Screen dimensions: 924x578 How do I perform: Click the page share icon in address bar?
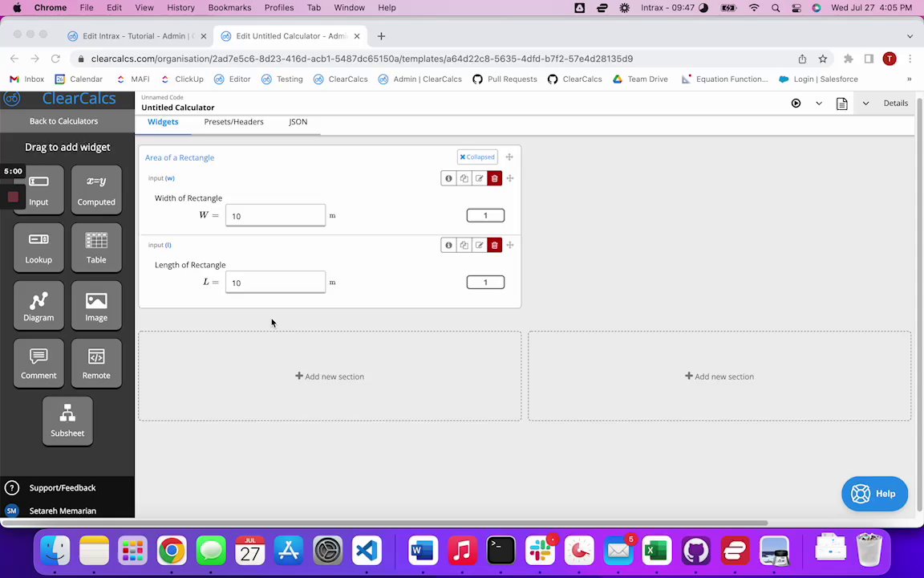tap(802, 59)
